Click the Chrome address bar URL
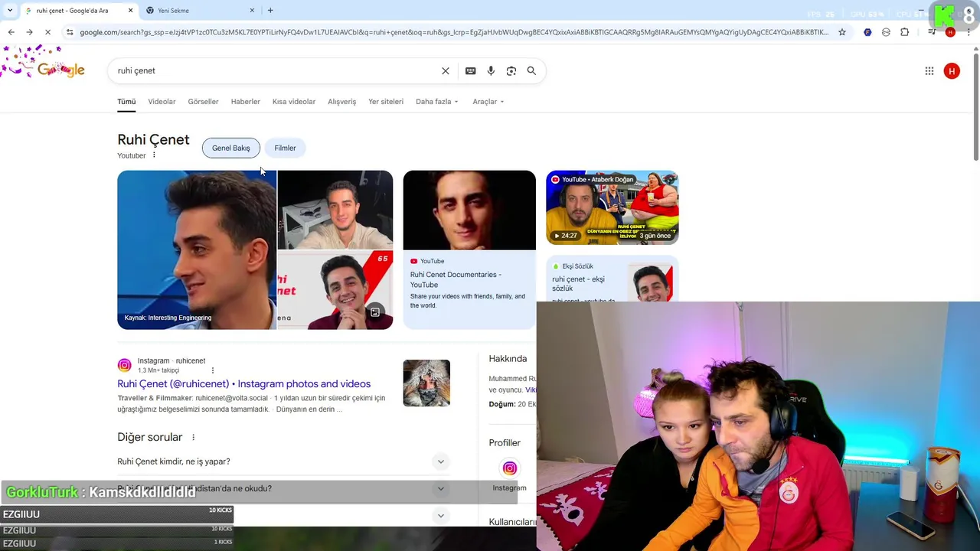Screen dimensions: 980x551 click(x=453, y=32)
